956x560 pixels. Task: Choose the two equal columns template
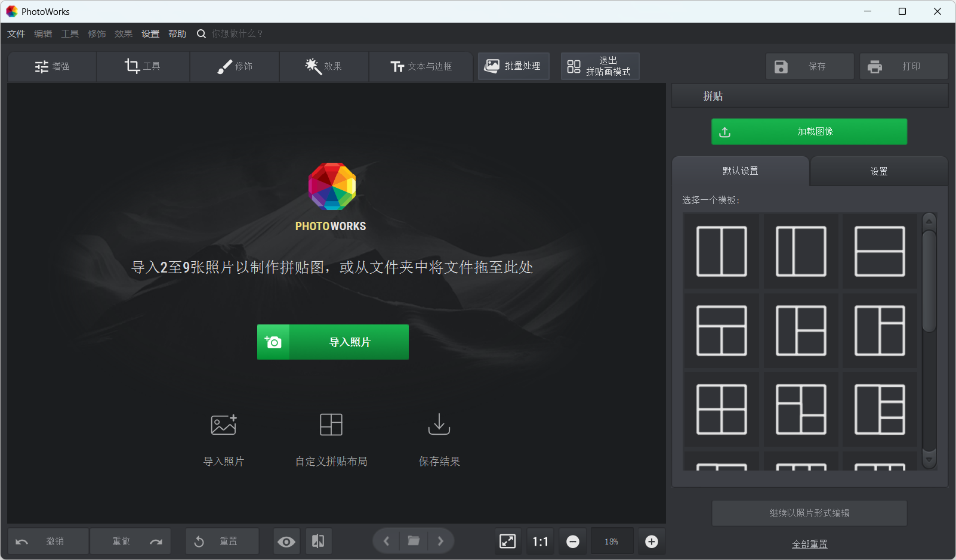coord(721,251)
